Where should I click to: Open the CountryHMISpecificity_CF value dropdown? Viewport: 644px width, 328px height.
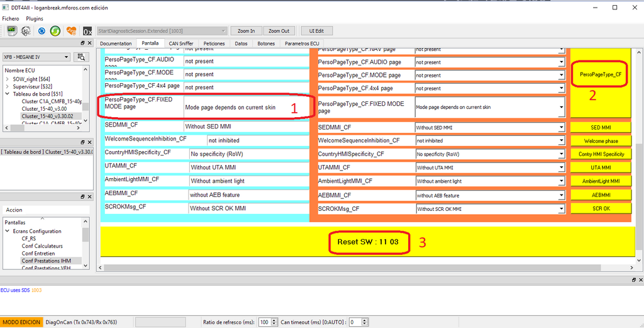click(562, 154)
